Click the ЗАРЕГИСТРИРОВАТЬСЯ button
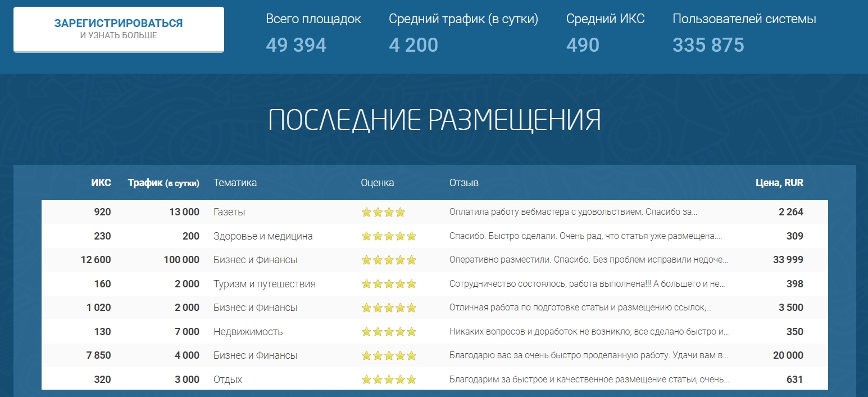Screen dimensions: 868x397 click(x=119, y=29)
